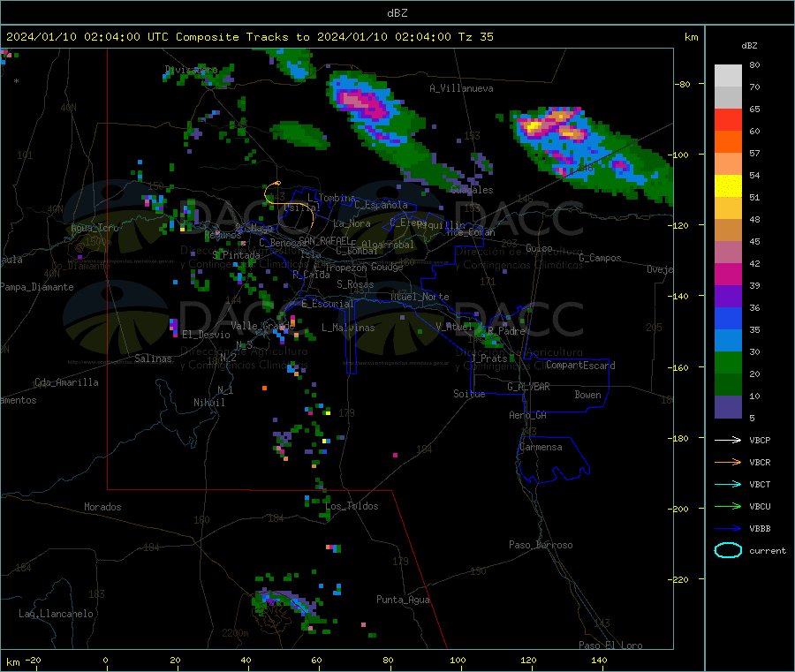Click the Divisadero map label
The height and width of the screenshot is (672, 795).
click(x=192, y=70)
